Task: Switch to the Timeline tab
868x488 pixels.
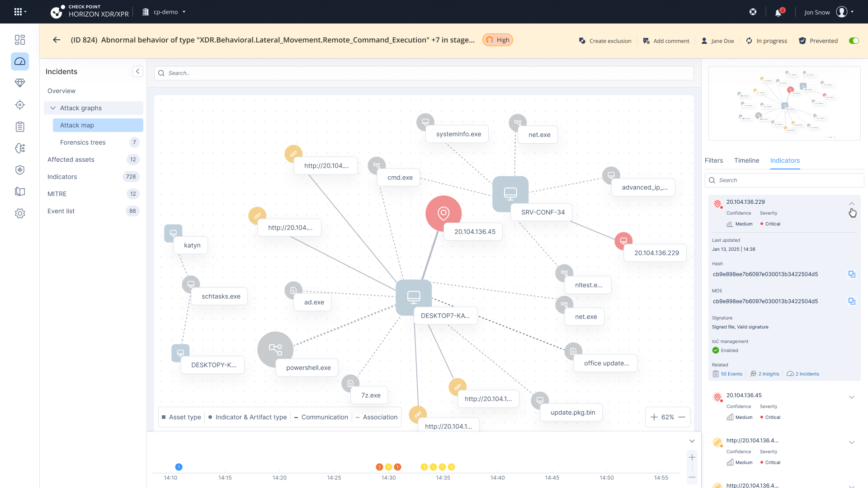Action: point(746,160)
